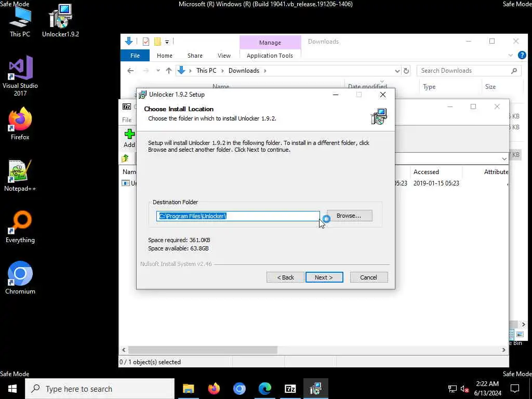Click 7-Zip scroll left arrow
This screenshot has height=399, width=532.
pos(124,350)
